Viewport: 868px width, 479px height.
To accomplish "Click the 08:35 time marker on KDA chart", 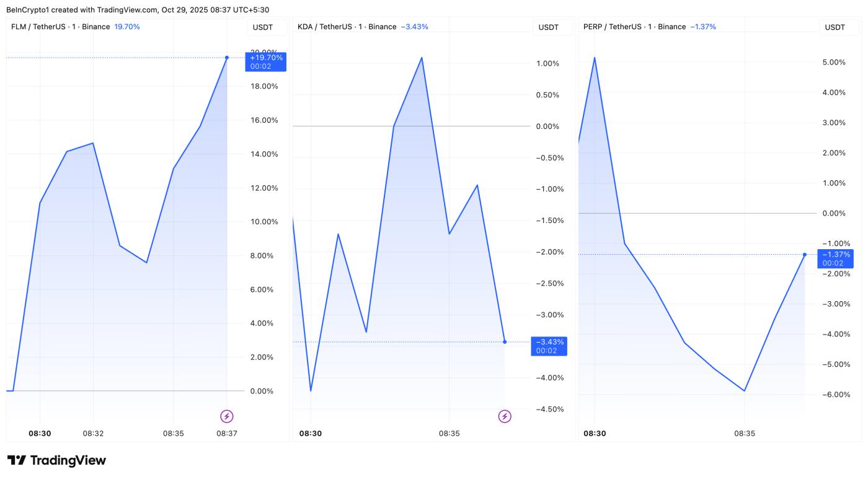I will click(x=449, y=434).
